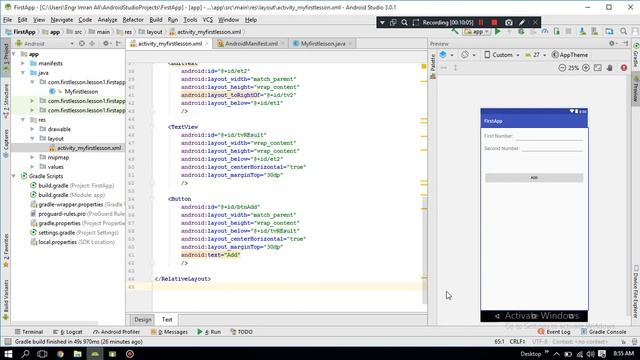Open the Refactor menu
The height and width of the screenshot is (360, 640).
(133, 20)
